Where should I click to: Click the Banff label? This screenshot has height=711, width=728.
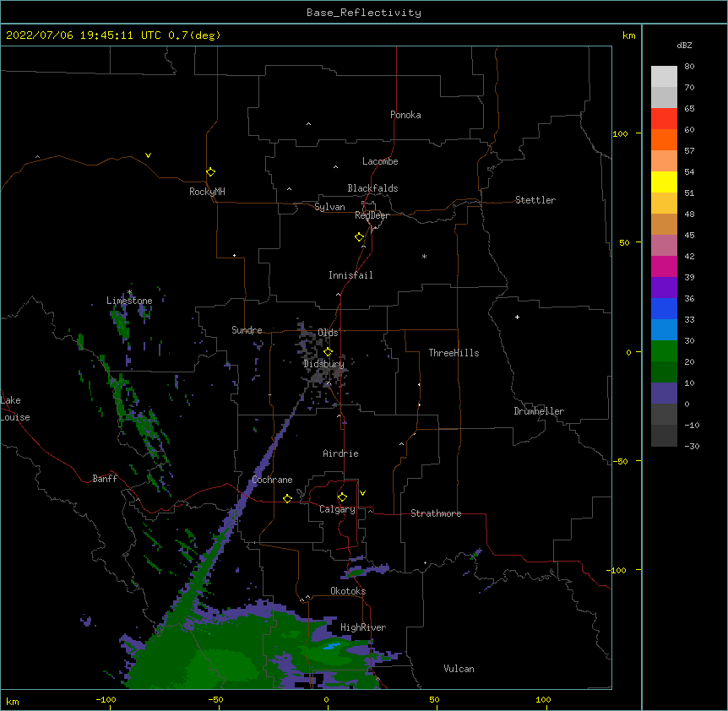tap(105, 479)
